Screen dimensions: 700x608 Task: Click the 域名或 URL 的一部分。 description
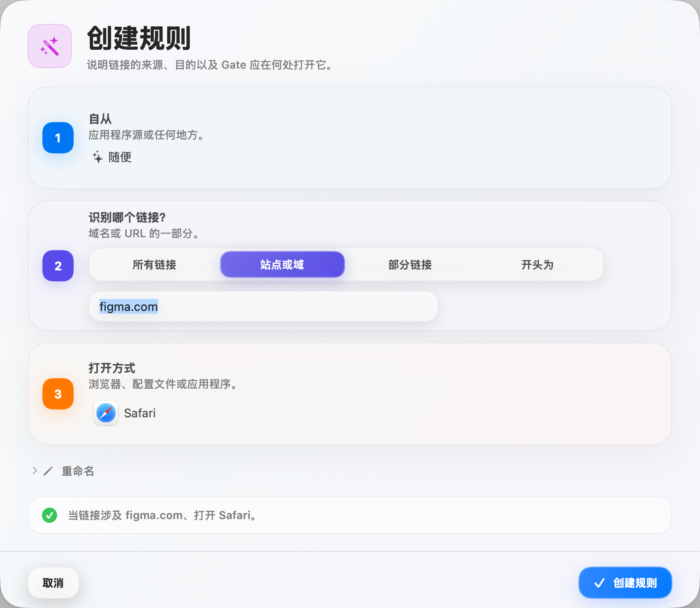coord(144,234)
